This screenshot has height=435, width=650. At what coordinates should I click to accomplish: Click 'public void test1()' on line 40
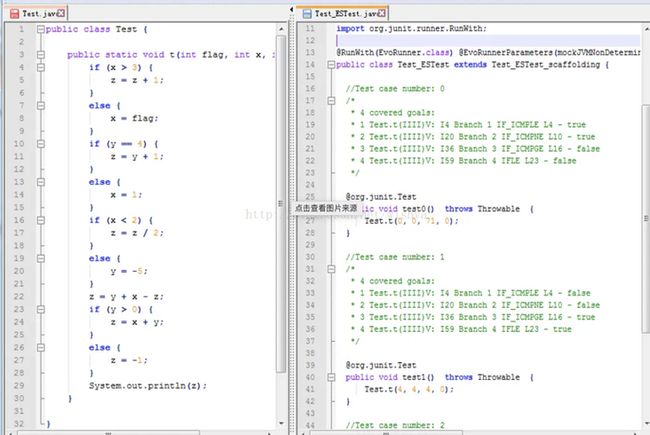(390, 377)
